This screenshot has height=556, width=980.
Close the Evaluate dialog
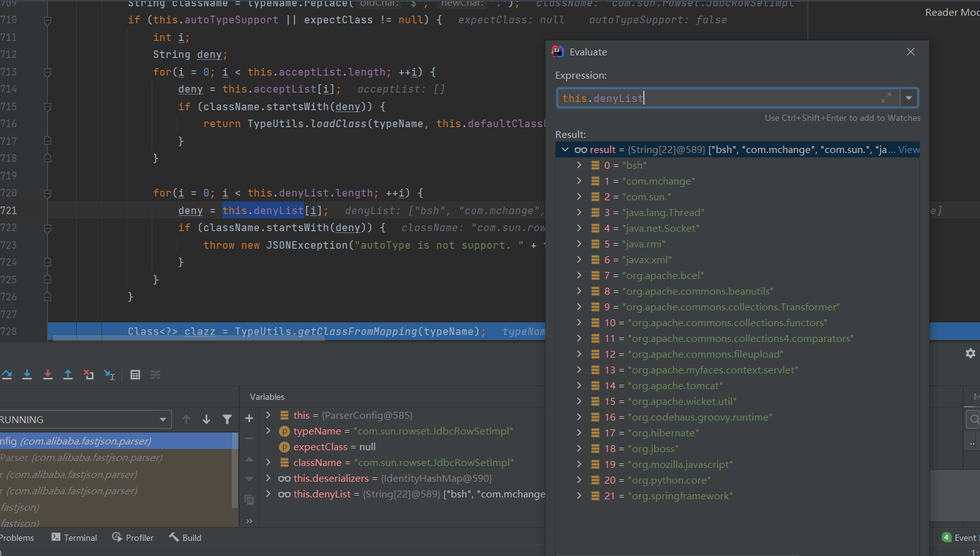click(911, 52)
